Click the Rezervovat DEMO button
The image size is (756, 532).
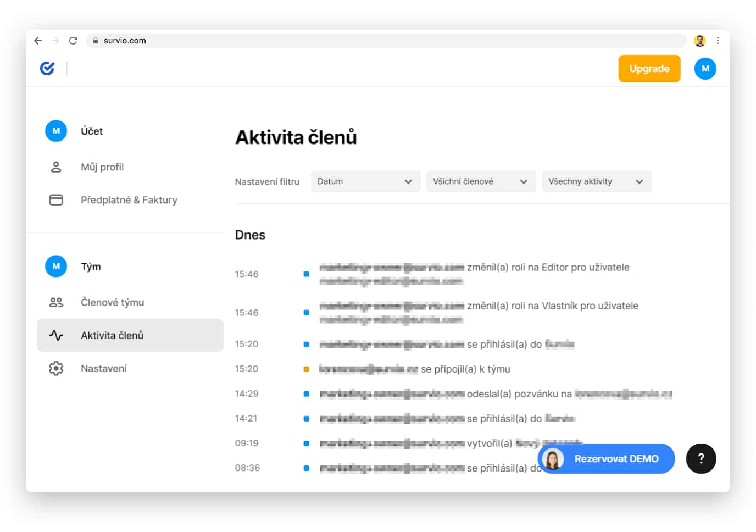click(606, 458)
